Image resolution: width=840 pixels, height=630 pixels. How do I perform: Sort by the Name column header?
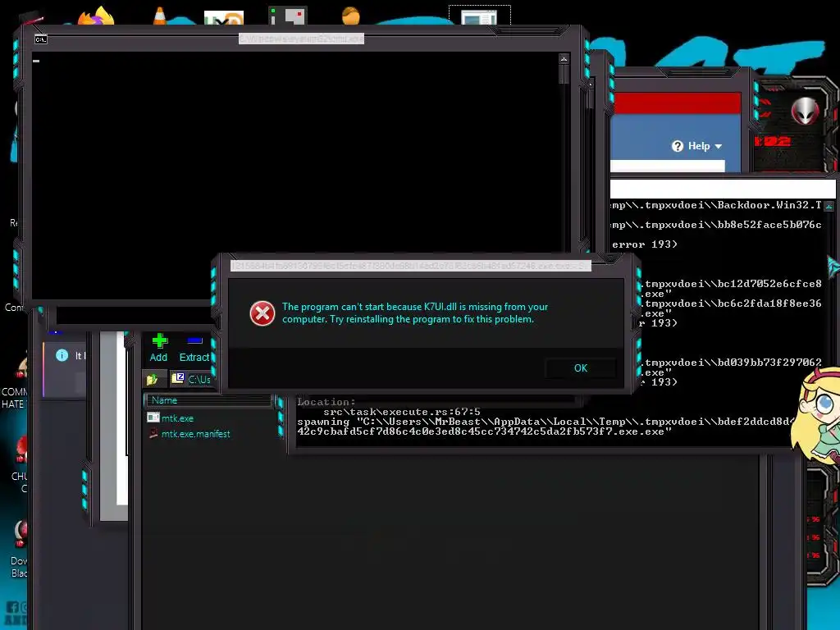tap(208, 400)
